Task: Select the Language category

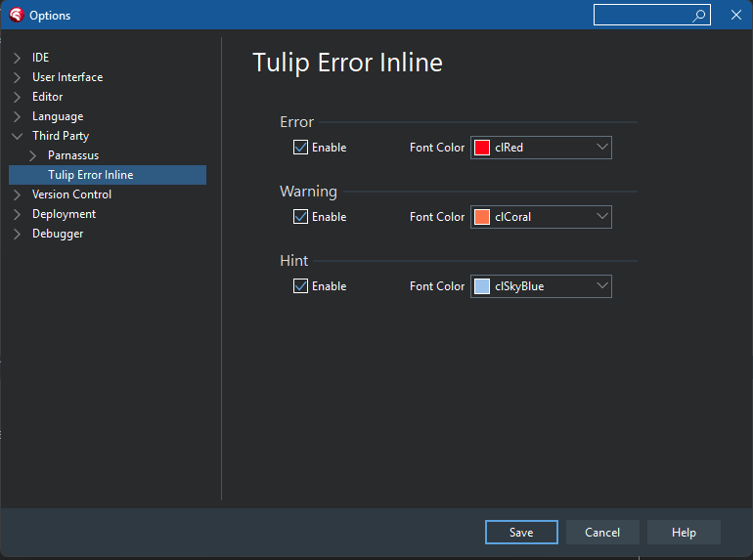Action: (58, 116)
